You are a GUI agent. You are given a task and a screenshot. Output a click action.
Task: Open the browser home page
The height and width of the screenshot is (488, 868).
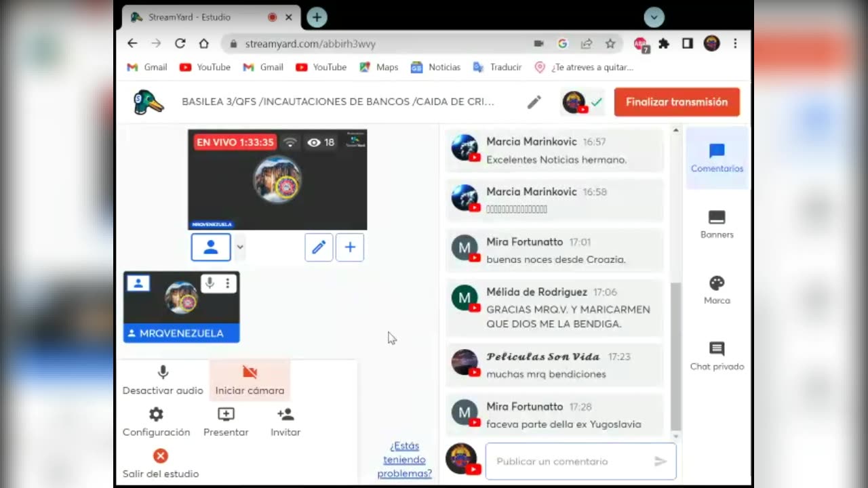click(203, 43)
